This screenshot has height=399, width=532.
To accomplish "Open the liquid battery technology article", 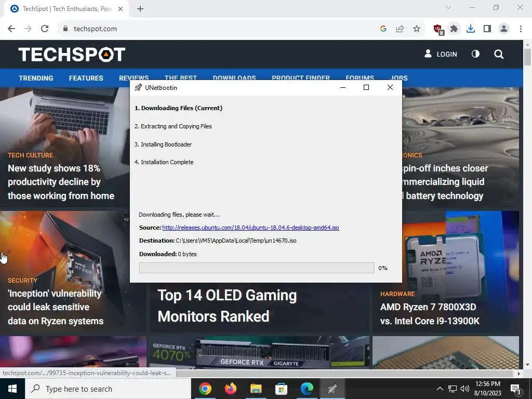I will 445,182.
